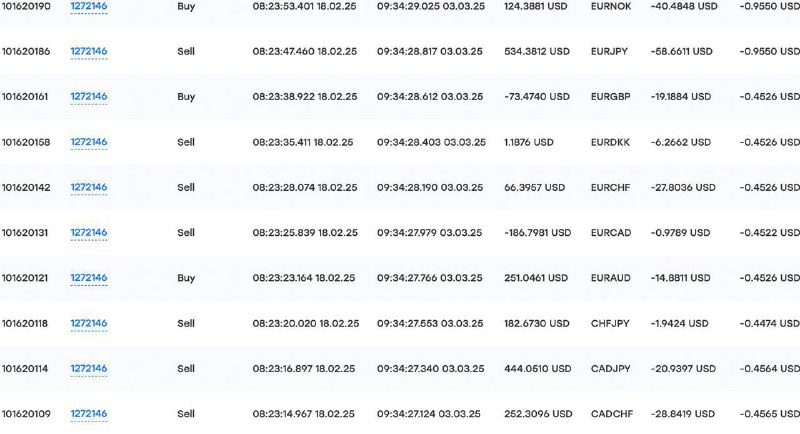Select the CADCHF symbol cell
Viewport: 800px width, 434px height.
pyautogui.click(x=612, y=414)
